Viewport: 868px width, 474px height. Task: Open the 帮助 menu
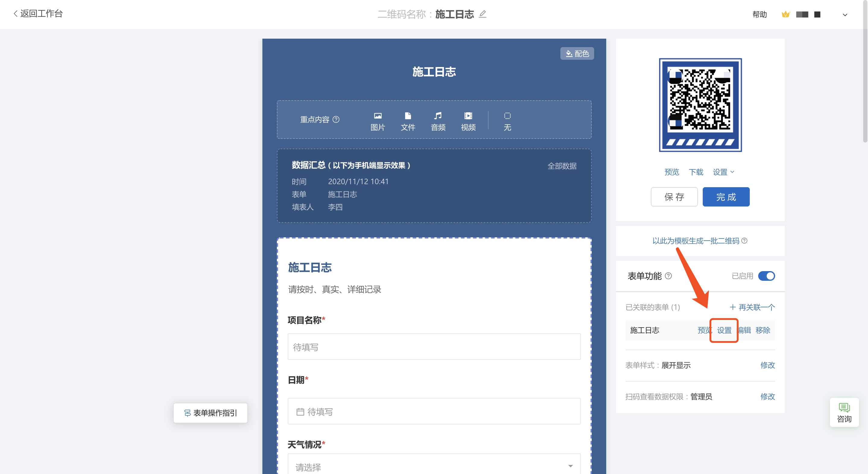tap(759, 14)
